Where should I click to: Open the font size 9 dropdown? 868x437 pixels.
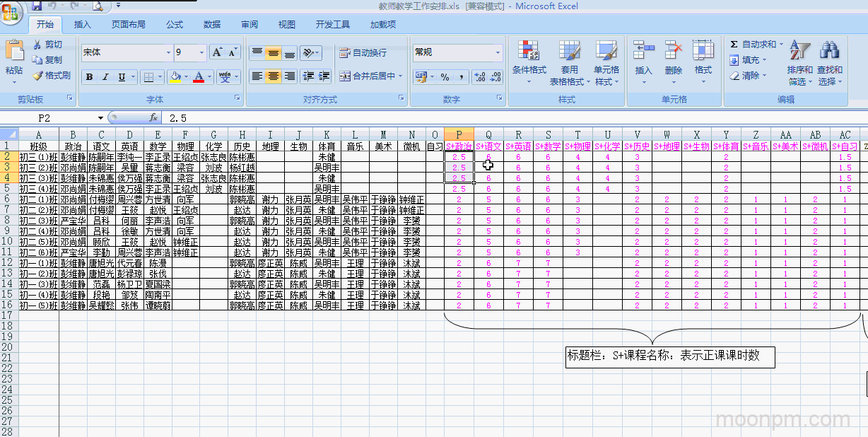point(202,52)
